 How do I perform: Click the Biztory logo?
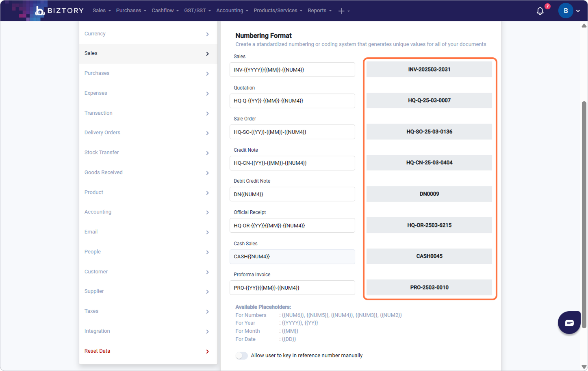coord(59,11)
